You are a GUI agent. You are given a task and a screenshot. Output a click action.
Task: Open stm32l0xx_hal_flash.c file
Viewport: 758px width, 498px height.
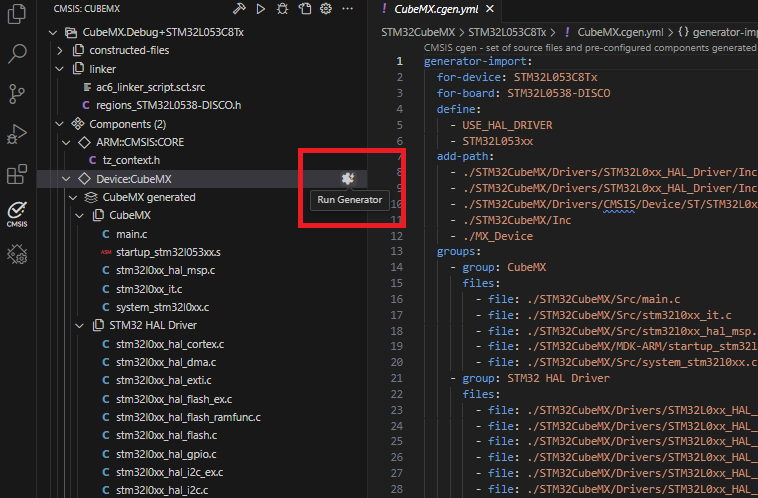(166, 436)
